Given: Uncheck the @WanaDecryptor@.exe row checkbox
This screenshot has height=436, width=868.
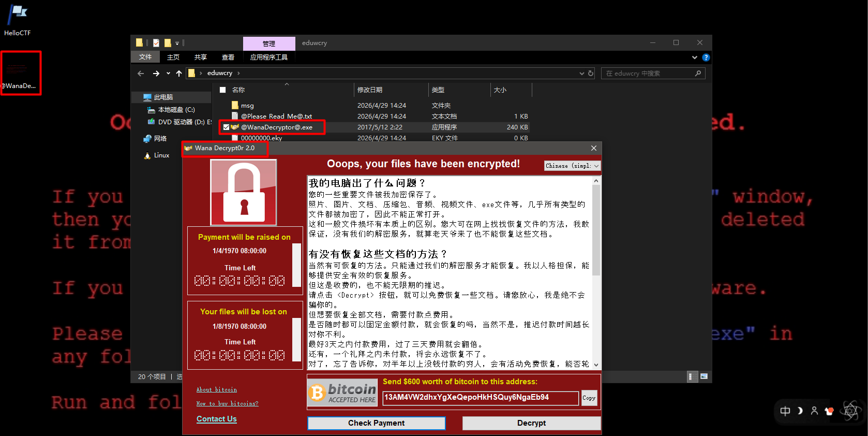Looking at the screenshot, I should pos(226,127).
